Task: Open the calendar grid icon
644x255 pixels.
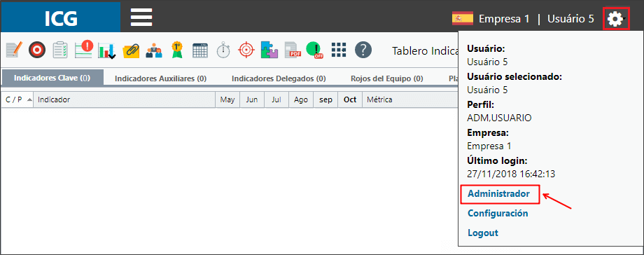Action: [200, 50]
